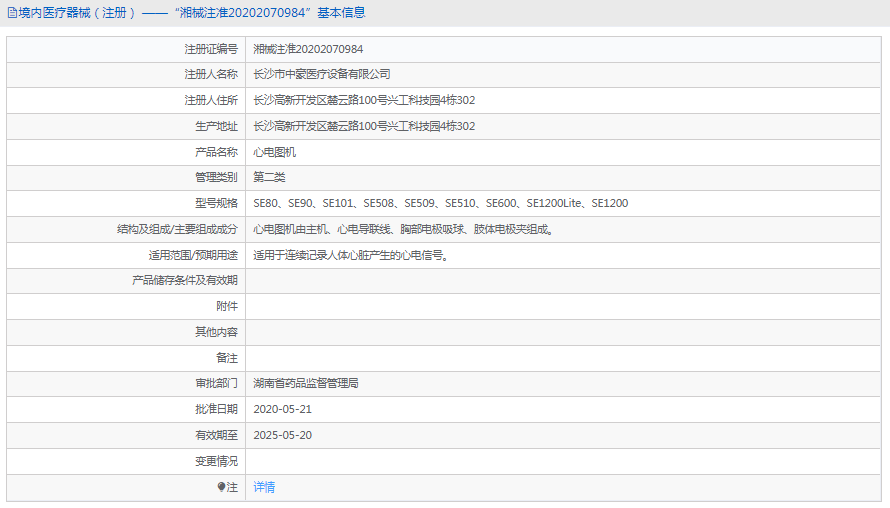This screenshot has height=508, width=890.
Task: Click the document icon beside 境内医疗器械 title
Action: [12, 12]
